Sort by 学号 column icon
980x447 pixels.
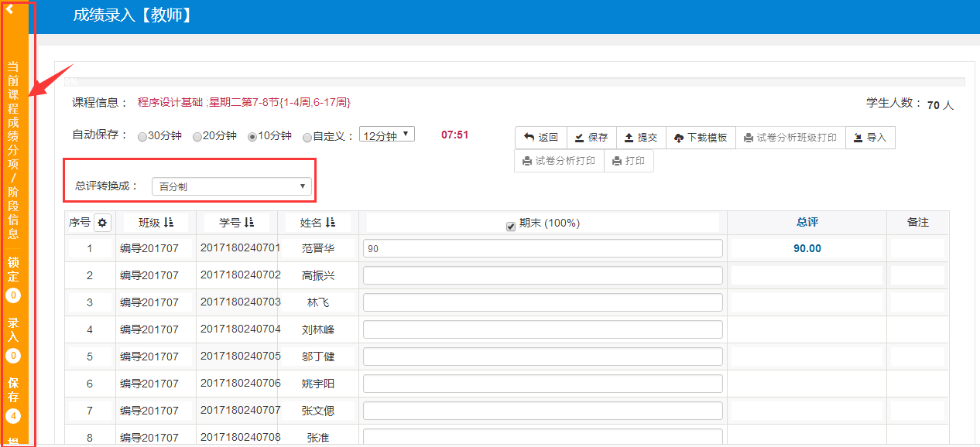(x=249, y=223)
